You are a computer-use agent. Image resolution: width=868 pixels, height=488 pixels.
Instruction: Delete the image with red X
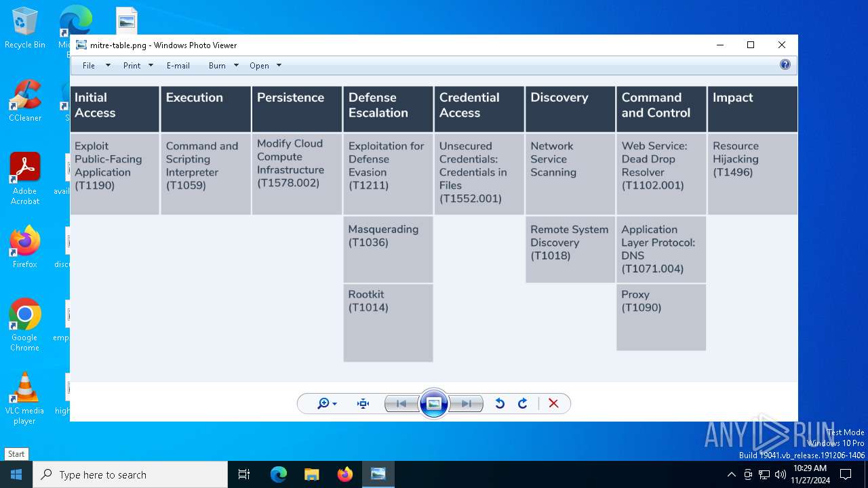(x=553, y=404)
